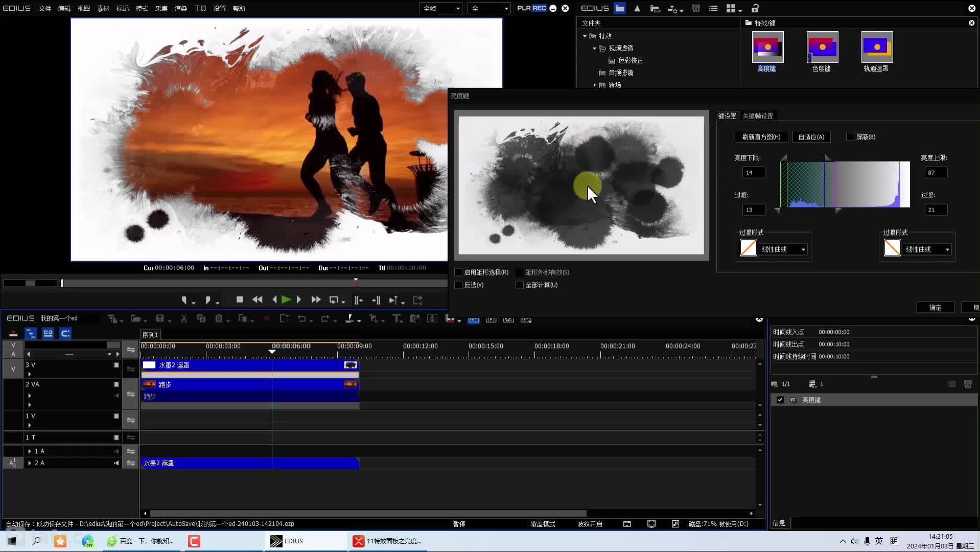Open the 文件 menu
Image resolution: width=980 pixels, height=552 pixels.
pyautogui.click(x=45, y=8)
